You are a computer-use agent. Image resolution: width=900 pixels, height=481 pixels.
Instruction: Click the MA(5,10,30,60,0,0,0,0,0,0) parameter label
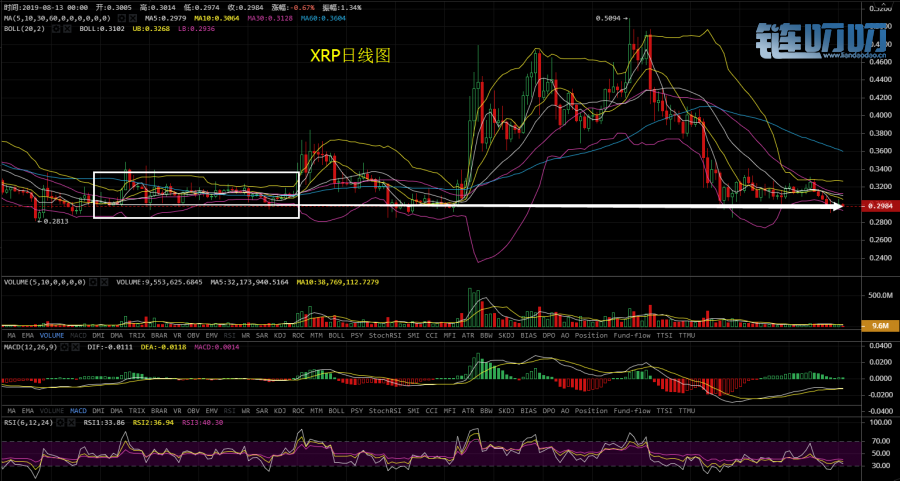pos(57,18)
